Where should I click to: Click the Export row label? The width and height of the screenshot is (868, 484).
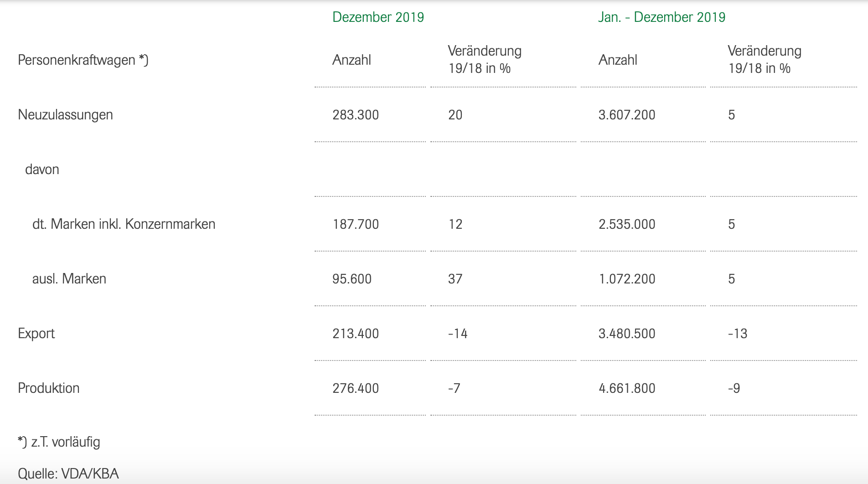(36, 334)
